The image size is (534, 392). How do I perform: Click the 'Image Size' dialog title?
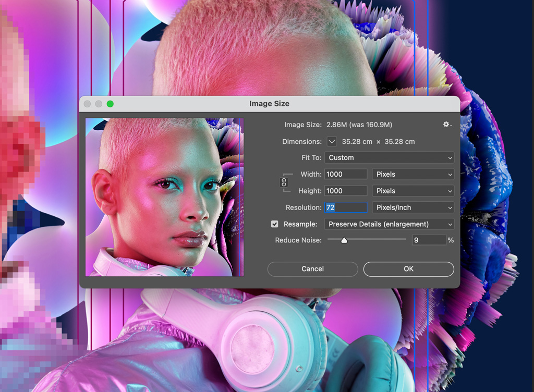coord(269,103)
